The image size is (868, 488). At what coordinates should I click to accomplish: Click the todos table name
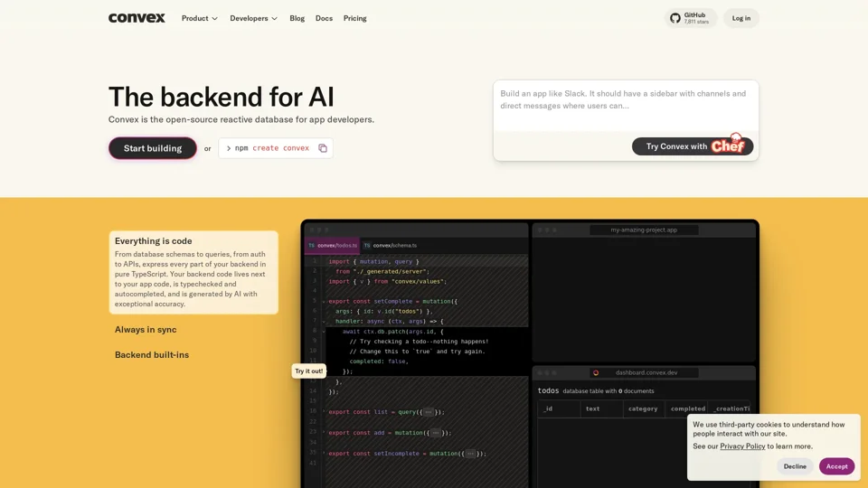coord(548,390)
